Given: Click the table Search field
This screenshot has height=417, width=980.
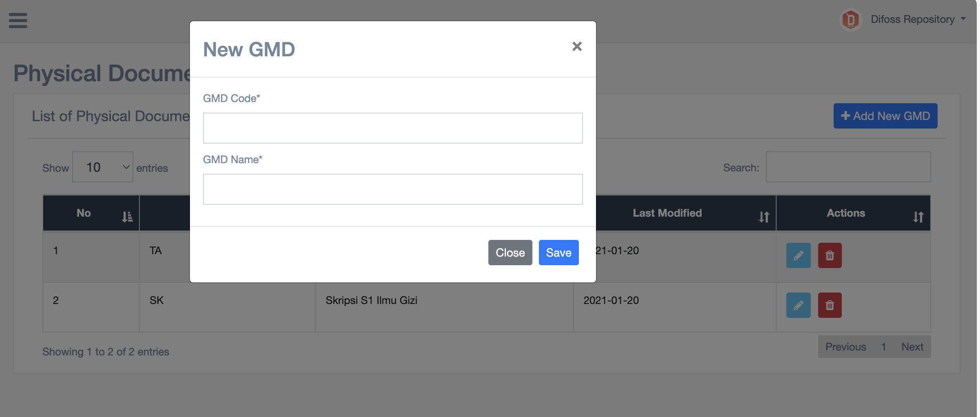Looking at the screenshot, I should pyautogui.click(x=848, y=167).
